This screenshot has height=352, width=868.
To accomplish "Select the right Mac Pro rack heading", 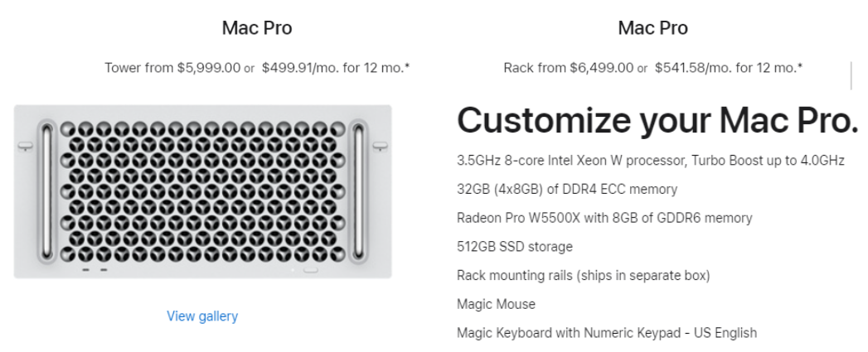I will [653, 28].
